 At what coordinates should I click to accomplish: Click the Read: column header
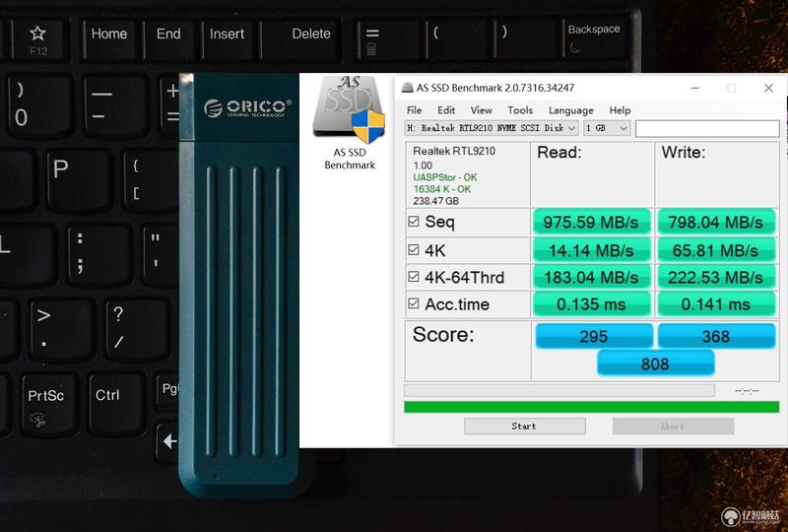click(558, 153)
